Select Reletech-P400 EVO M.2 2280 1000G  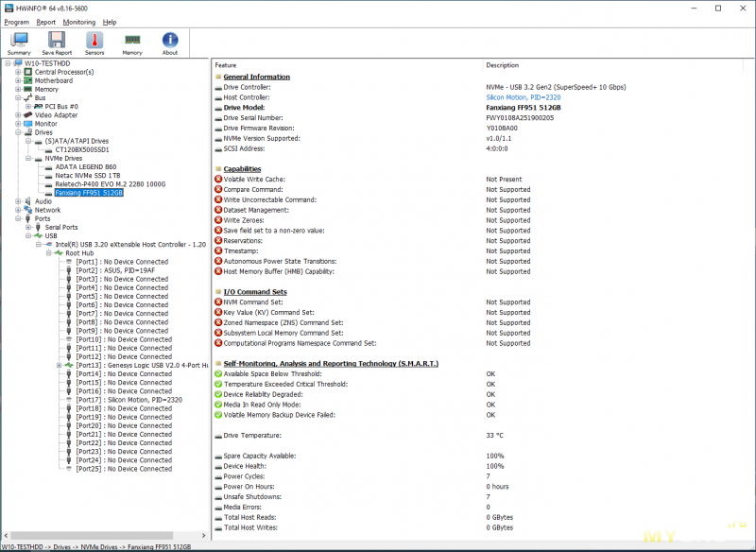(x=110, y=184)
